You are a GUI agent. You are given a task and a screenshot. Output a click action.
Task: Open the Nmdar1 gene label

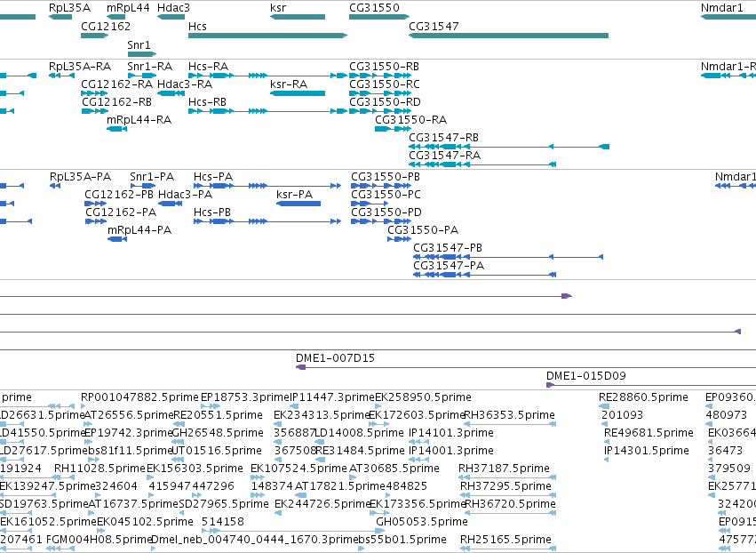pyautogui.click(x=721, y=8)
